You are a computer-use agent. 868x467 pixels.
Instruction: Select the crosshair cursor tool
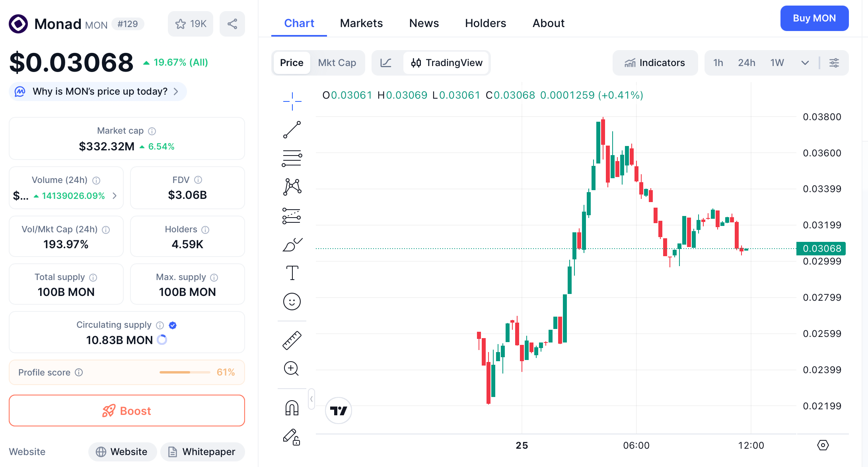[292, 101]
